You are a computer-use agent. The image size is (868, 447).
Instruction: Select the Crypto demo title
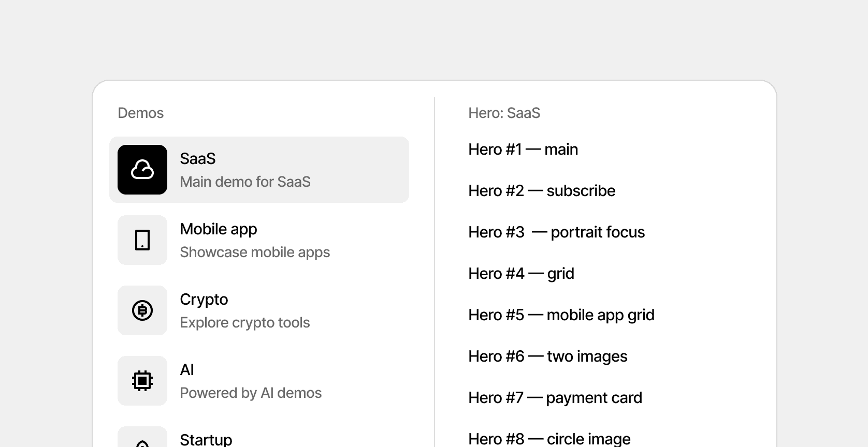[204, 300]
